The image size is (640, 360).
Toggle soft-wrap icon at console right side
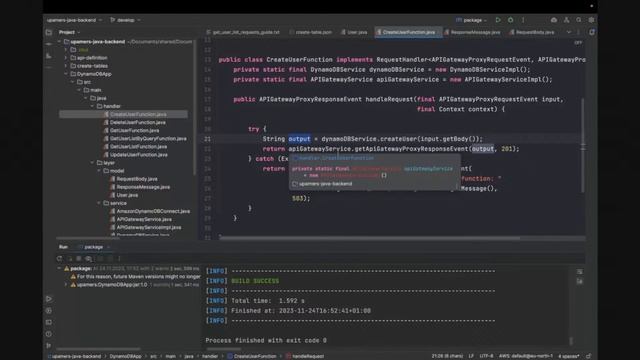pyautogui.click(x=580, y=271)
